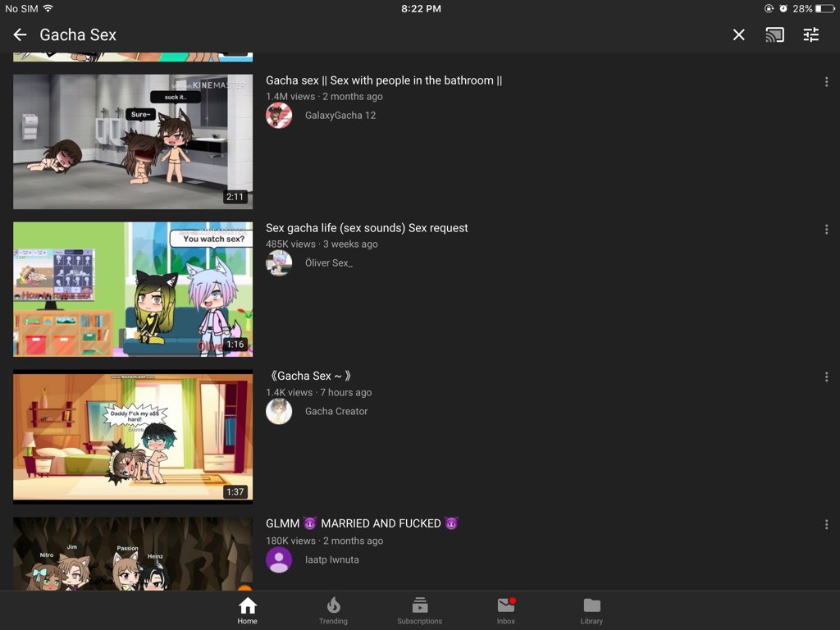Select the Iaatp Iwnuta channel name

(x=332, y=559)
